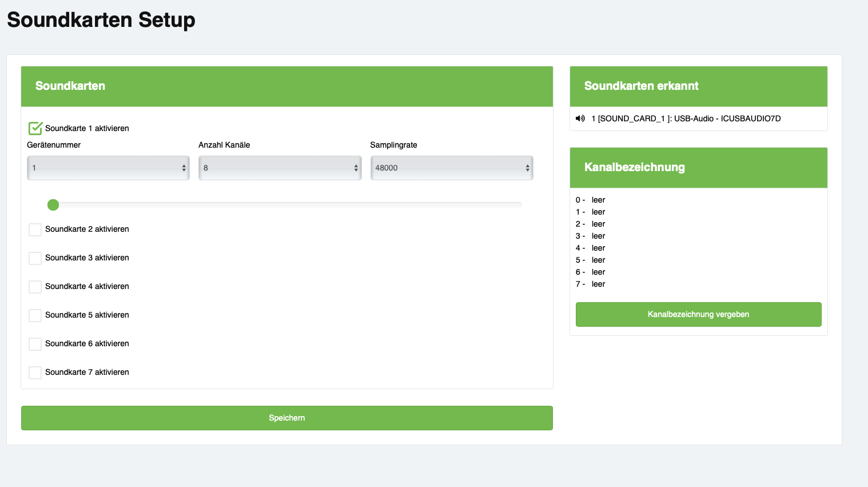Select the Soundkarte 7 aktivieren checkbox
The width and height of the screenshot is (868, 487).
pyautogui.click(x=35, y=373)
